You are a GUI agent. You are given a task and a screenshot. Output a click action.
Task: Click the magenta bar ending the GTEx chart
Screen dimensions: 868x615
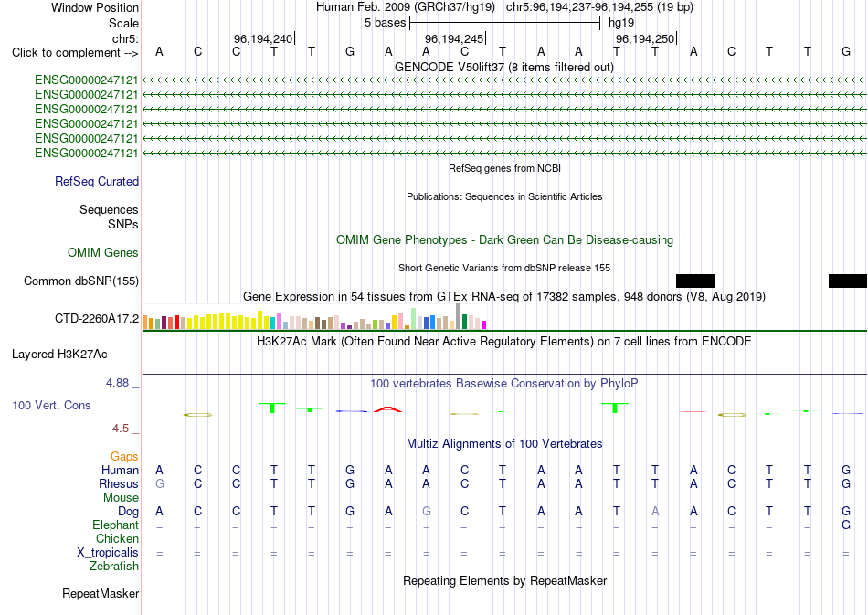(x=484, y=325)
